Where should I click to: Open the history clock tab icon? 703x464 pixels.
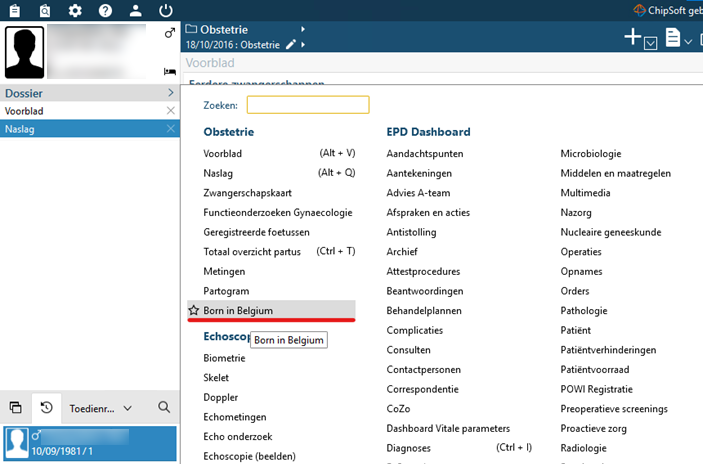[x=45, y=408]
